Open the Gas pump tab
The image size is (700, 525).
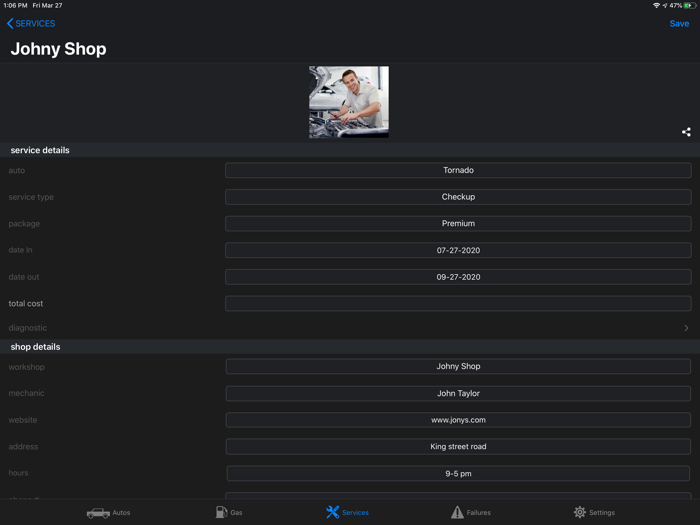(x=229, y=512)
